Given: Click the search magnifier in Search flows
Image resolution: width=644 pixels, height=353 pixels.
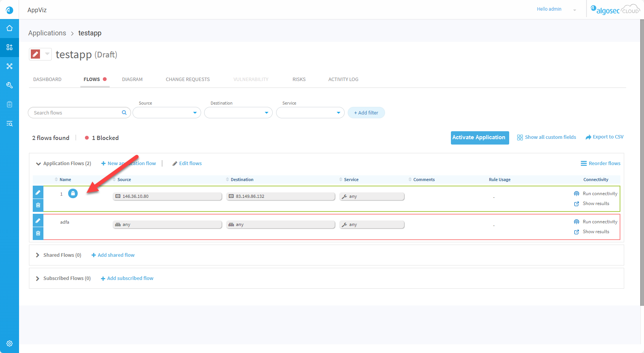Looking at the screenshot, I should click(x=124, y=113).
